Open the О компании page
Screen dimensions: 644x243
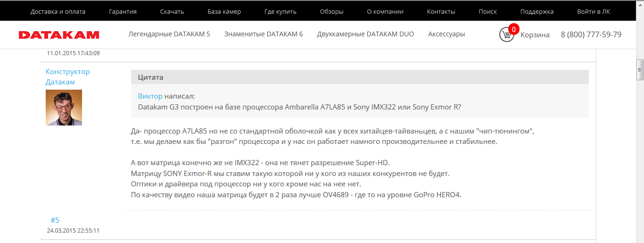tap(385, 11)
